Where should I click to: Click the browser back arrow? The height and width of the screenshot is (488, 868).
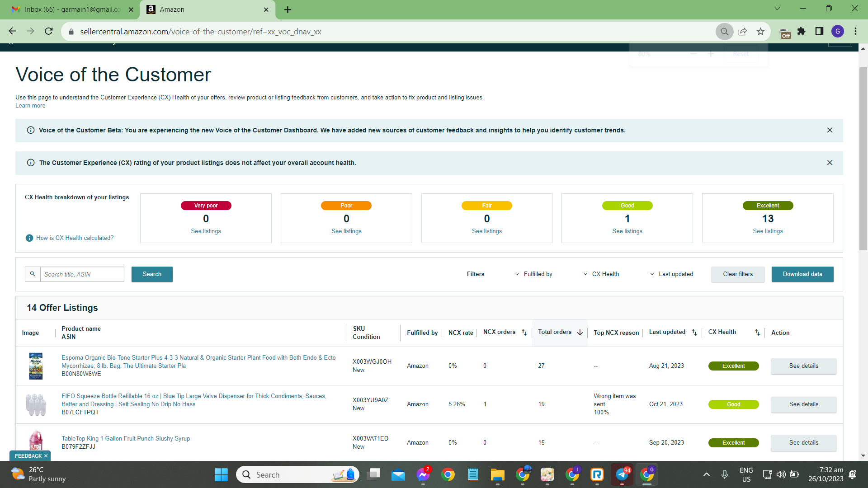coord(12,31)
